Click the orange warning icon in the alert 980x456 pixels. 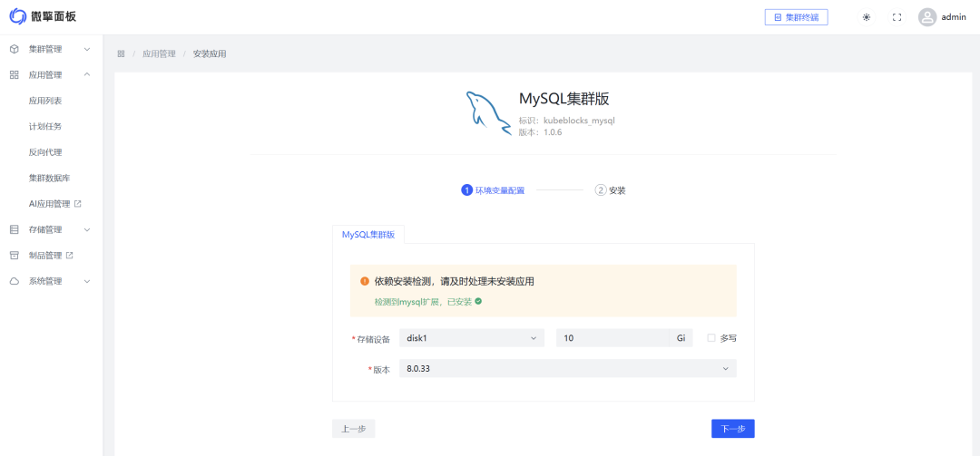[365, 282]
